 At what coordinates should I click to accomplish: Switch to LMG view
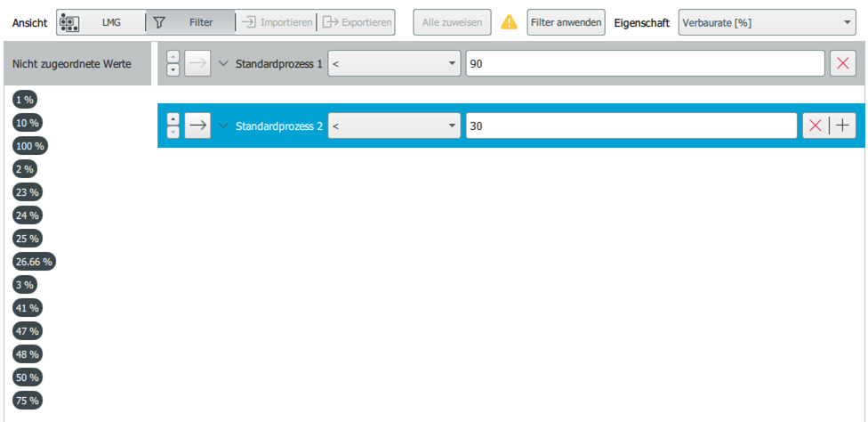100,22
